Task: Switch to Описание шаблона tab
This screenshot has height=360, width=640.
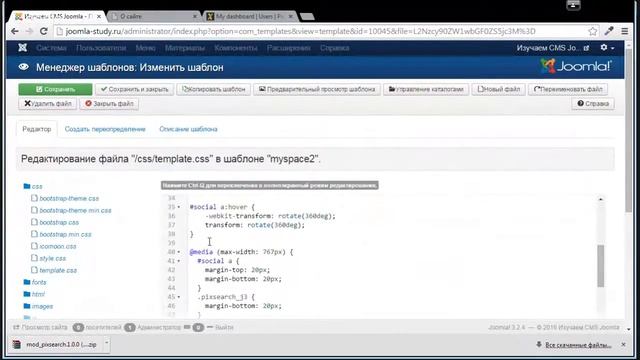Action: pos(188,129)
